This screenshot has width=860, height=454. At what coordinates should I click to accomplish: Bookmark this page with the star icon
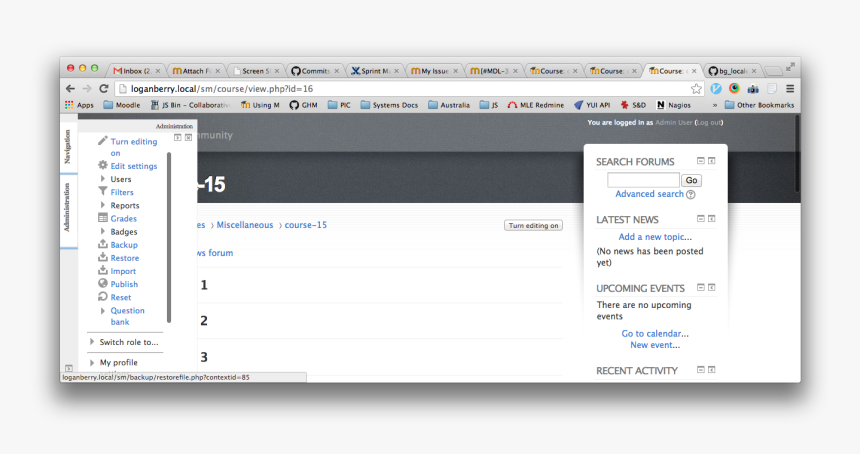[696, 89]
